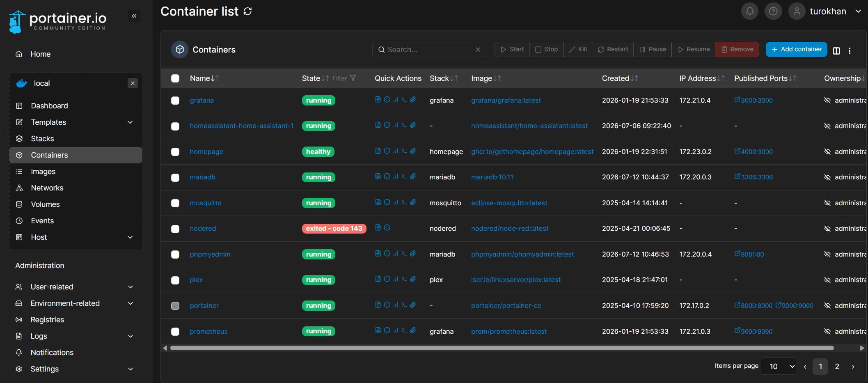Clear the search field X icon

478,50
